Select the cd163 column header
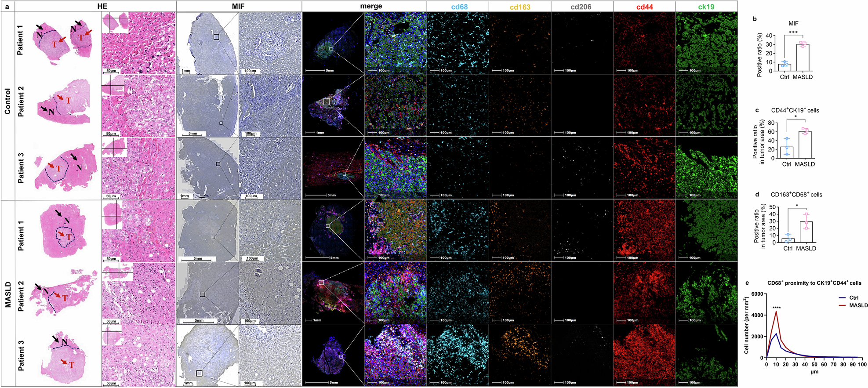Image resolution: width=868 pixels, height=388 pixels. [520, 7]
